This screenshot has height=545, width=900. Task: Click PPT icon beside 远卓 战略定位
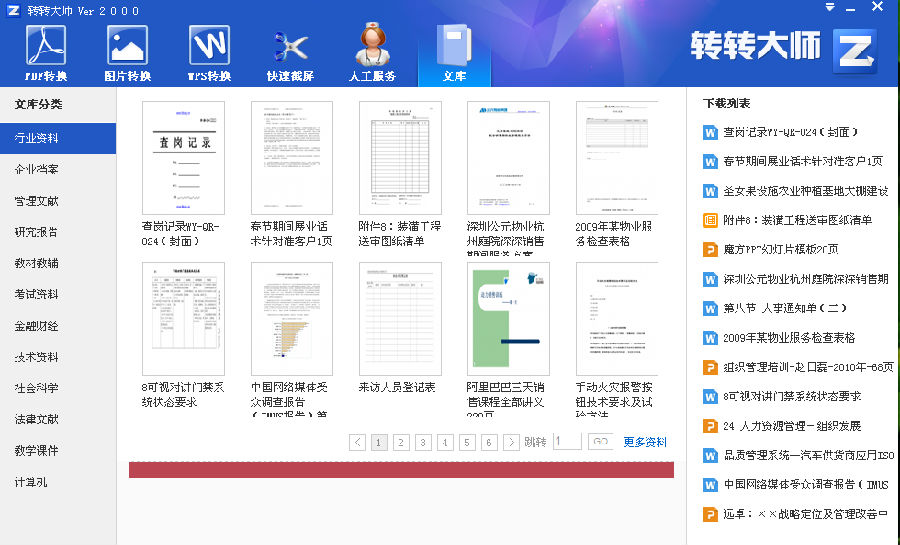coord(710,514)
